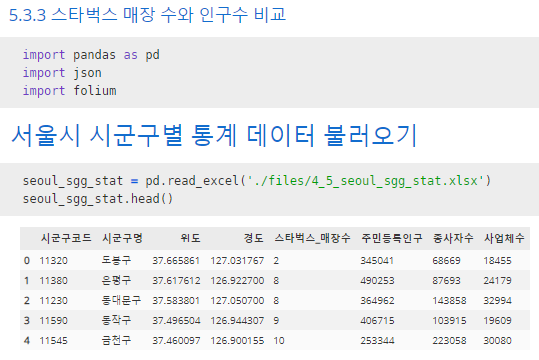This screenshot has height=360, width=539.
Task: Click column header '사업체수'
Action: [x=504, y=238]
